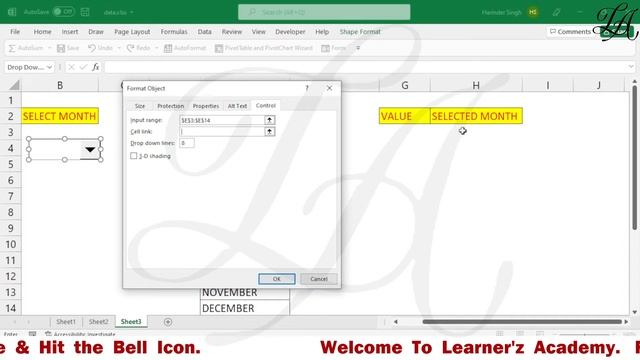
Task: Collapse dialog for Cell link selection
Action: (x=269, y=131)
